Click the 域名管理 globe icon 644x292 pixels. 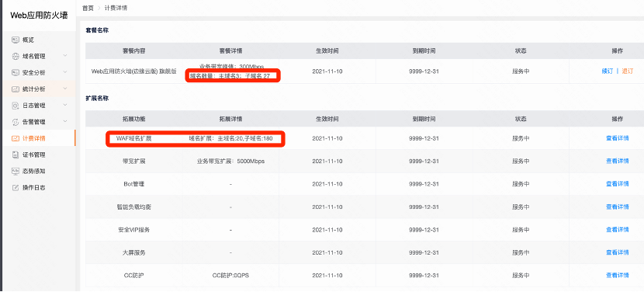16,57
